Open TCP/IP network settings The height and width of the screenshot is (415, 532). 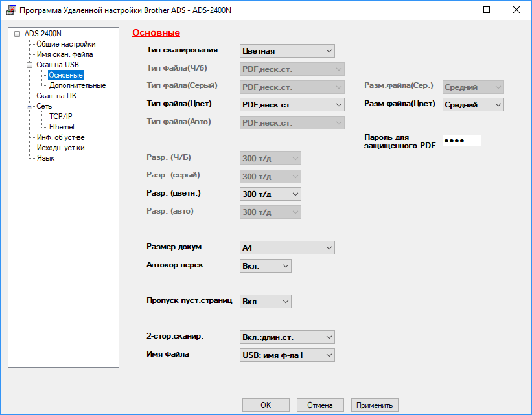pyautogui.click(x=61, y=117)
